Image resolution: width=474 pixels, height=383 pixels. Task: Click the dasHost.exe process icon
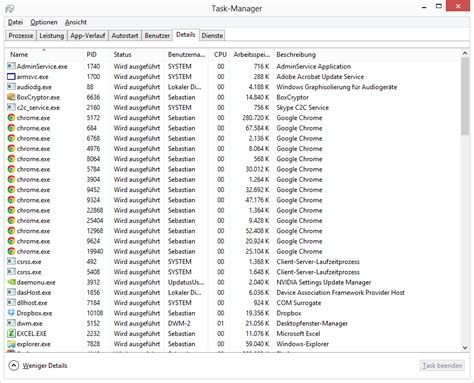coord(11,293)
